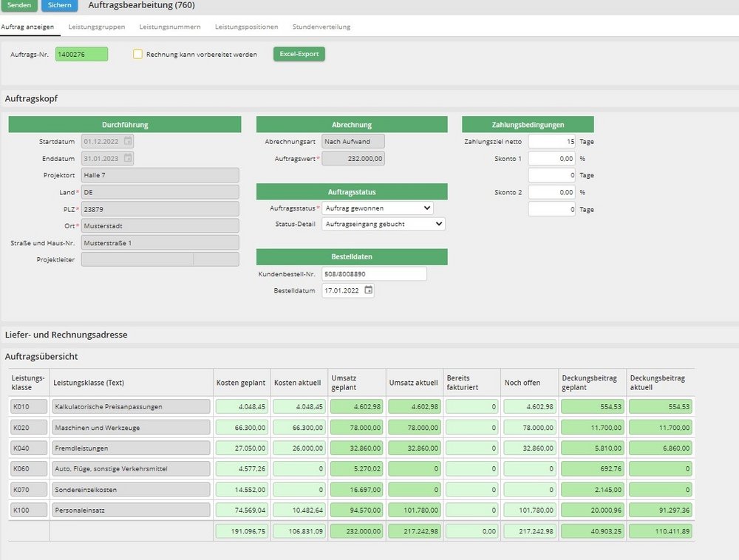Click Sondereinzelkosten Umsatz geplant '16.697,00'
The width and height of the screenshot is (739, 560).
[x=357, y=489]
